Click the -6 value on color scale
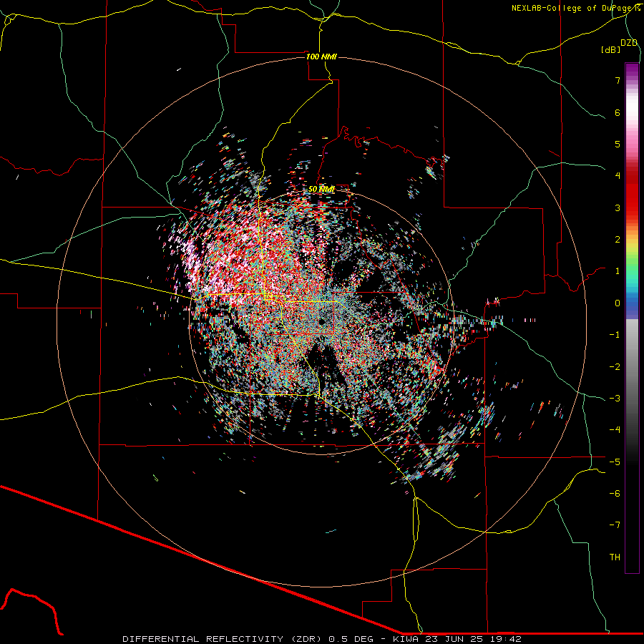This screenshot has height=644, width=644. pyautogui.click(x=615, y=494)
